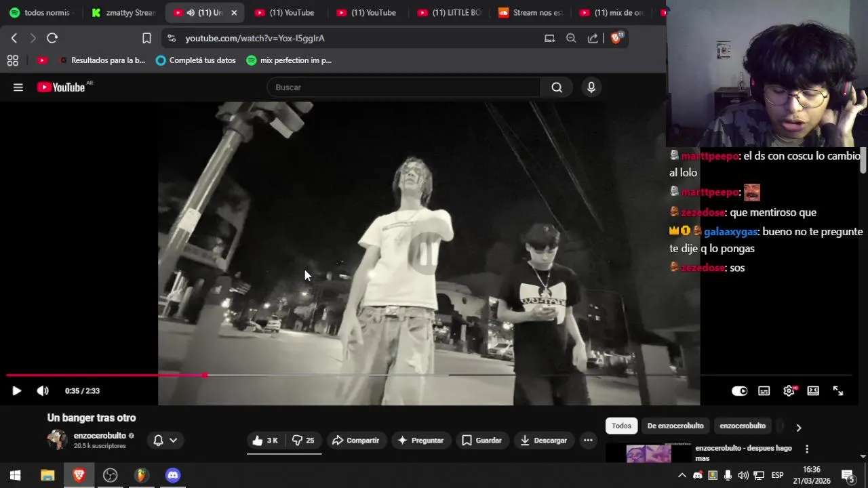Switch to 'todos normis' Spotify tab
This screenshot has width=868, height=488.
(x=41, y=13)
